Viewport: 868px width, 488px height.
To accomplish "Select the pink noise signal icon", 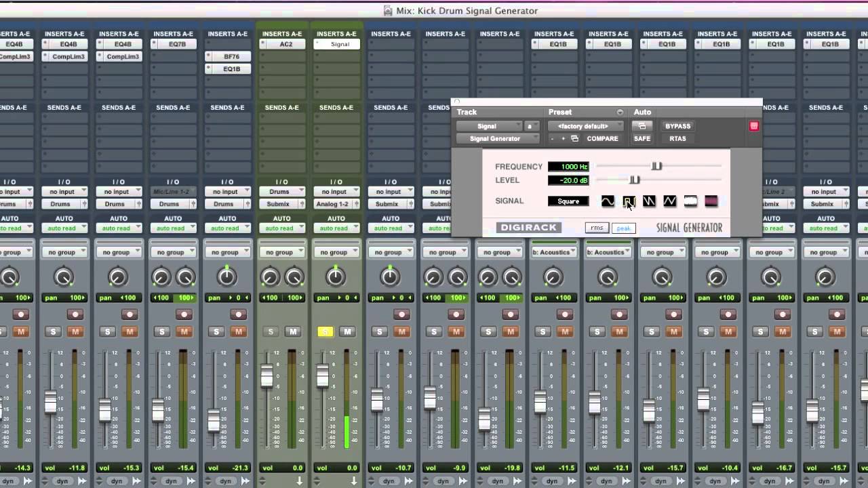I will click(x=711, y=201).
